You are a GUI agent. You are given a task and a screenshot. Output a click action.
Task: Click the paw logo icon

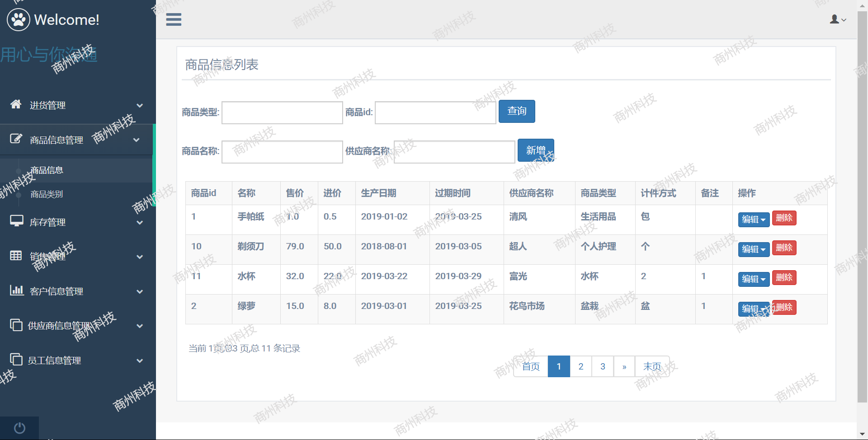coord(19,19)
